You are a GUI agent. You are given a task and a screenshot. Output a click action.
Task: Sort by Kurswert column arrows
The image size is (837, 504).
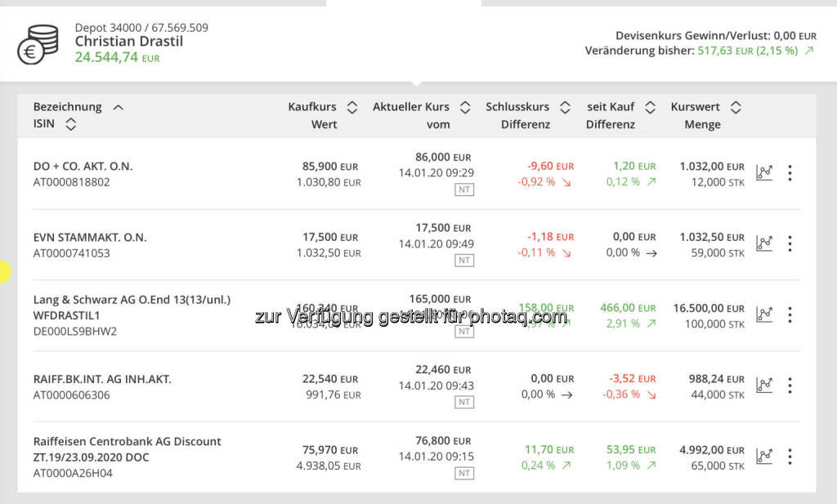[736, 107]
